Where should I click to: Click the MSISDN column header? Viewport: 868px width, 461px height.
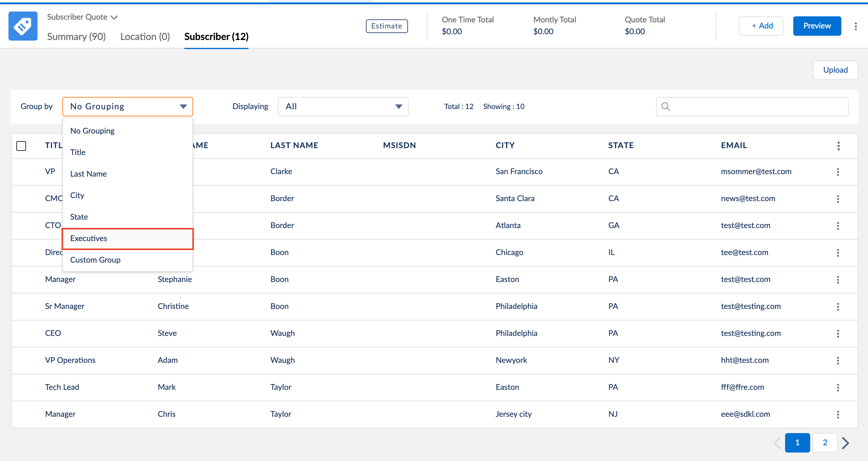(399, 145)
